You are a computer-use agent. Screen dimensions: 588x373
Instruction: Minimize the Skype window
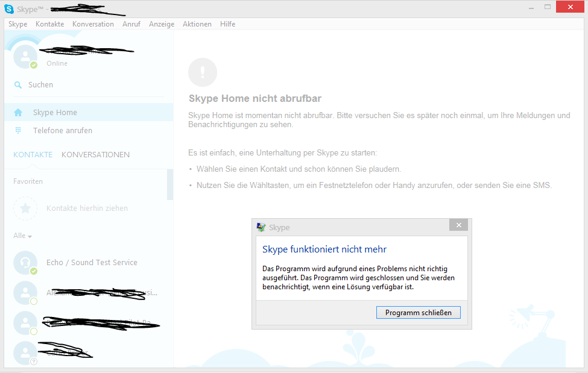click(x=531, y=7)
